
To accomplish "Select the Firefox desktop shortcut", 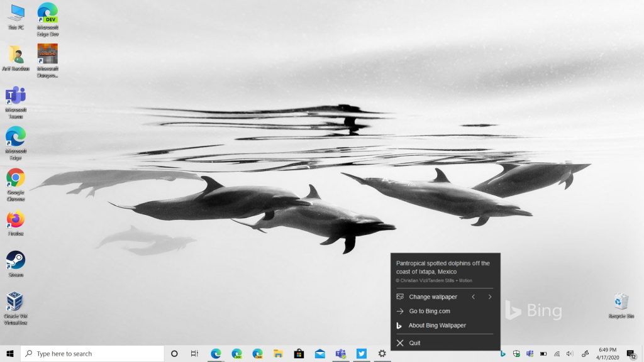I will point(16,223).
